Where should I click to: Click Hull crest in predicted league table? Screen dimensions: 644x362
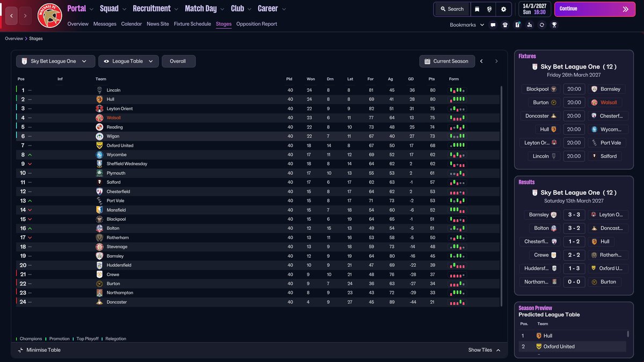coord(539,336)
